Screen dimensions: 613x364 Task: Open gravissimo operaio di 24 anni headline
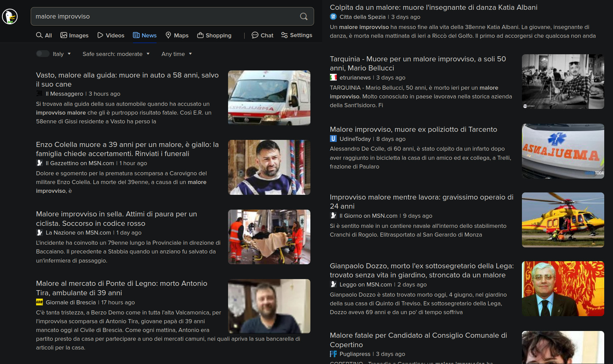(x=421, y=202)
